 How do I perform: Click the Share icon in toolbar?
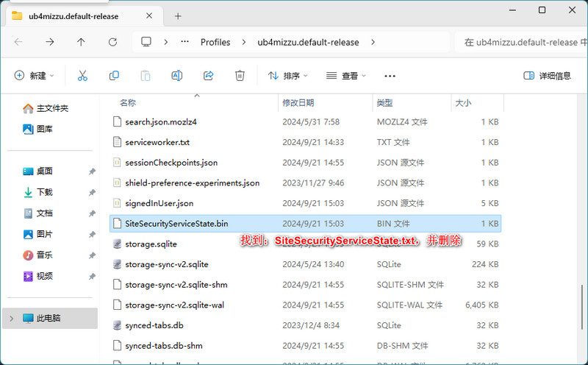[209, 76]
